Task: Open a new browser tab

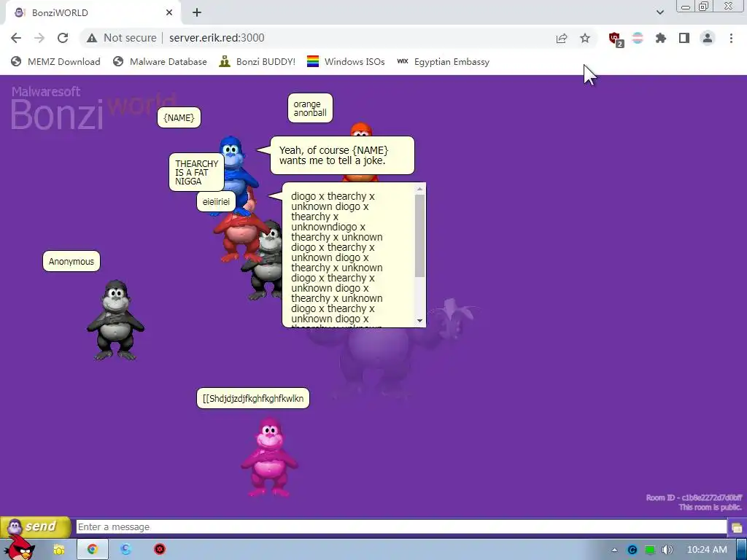Action: pos(197,13)
